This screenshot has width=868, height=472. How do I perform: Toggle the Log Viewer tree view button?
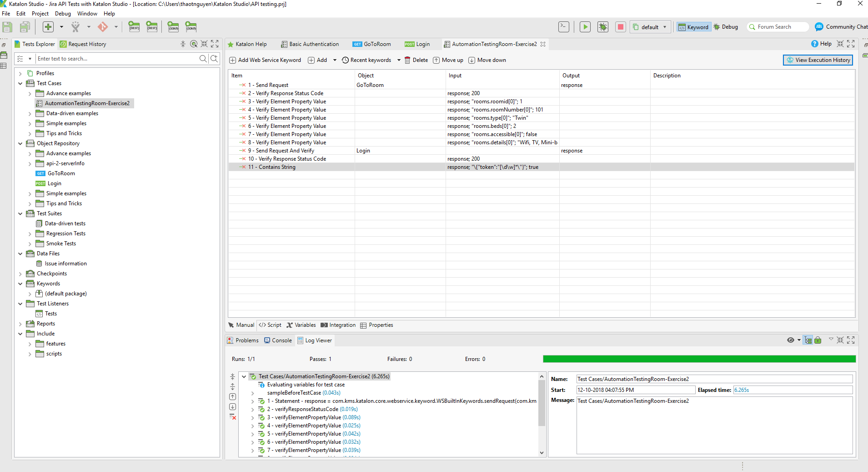[x=808, y=340]
